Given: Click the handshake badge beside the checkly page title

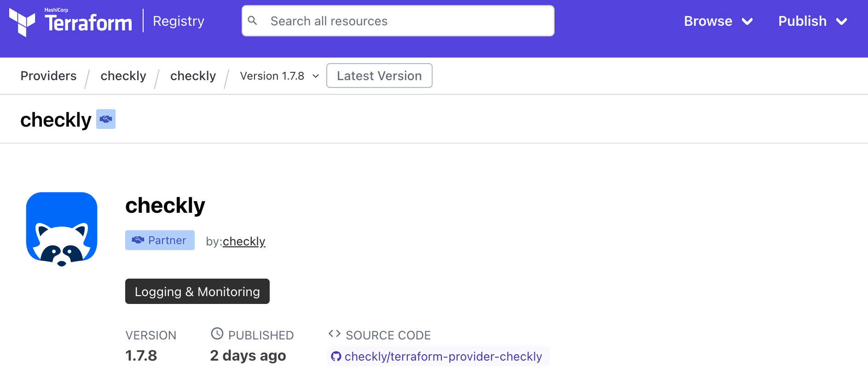Looking at the screenshot, I should (x=106, y=119).
